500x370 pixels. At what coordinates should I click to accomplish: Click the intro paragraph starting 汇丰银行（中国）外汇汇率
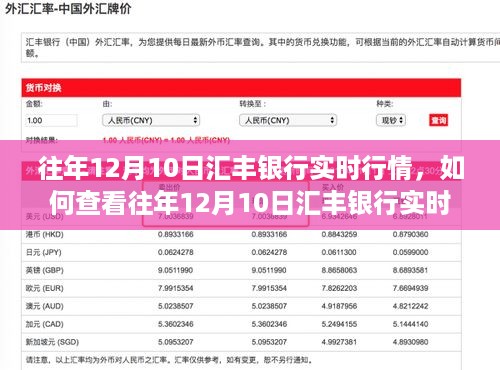[263, 47]
